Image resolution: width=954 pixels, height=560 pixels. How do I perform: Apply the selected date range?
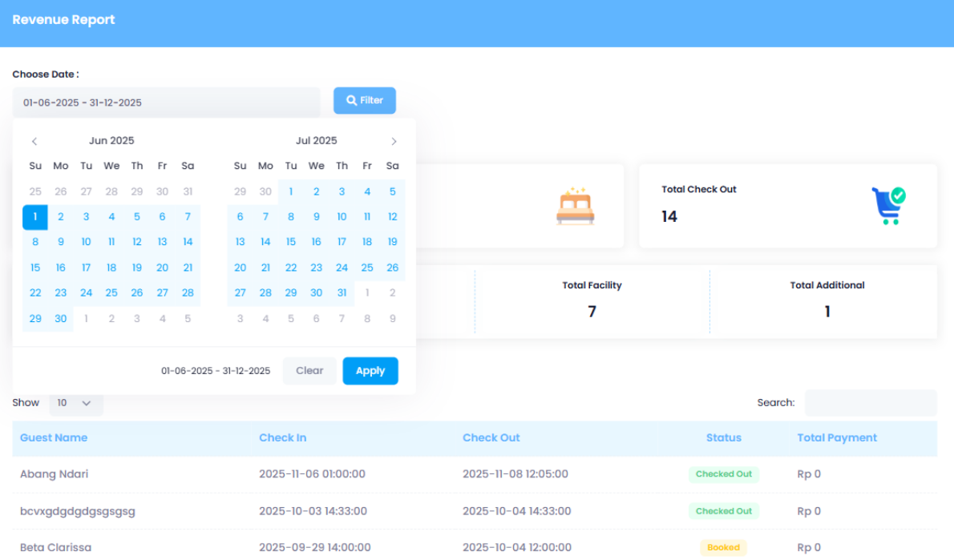(x=370, y=371)
